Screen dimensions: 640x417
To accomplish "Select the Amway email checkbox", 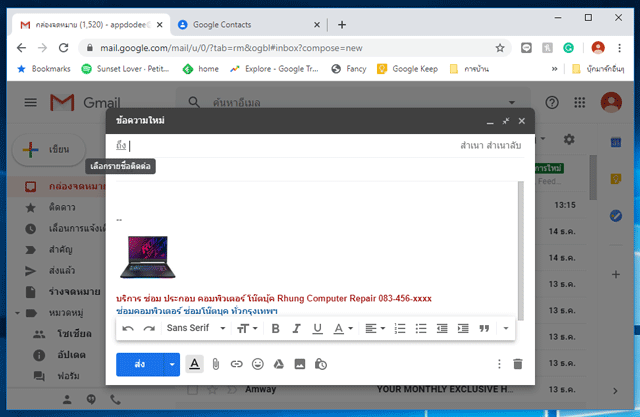I will coord(193,390).
